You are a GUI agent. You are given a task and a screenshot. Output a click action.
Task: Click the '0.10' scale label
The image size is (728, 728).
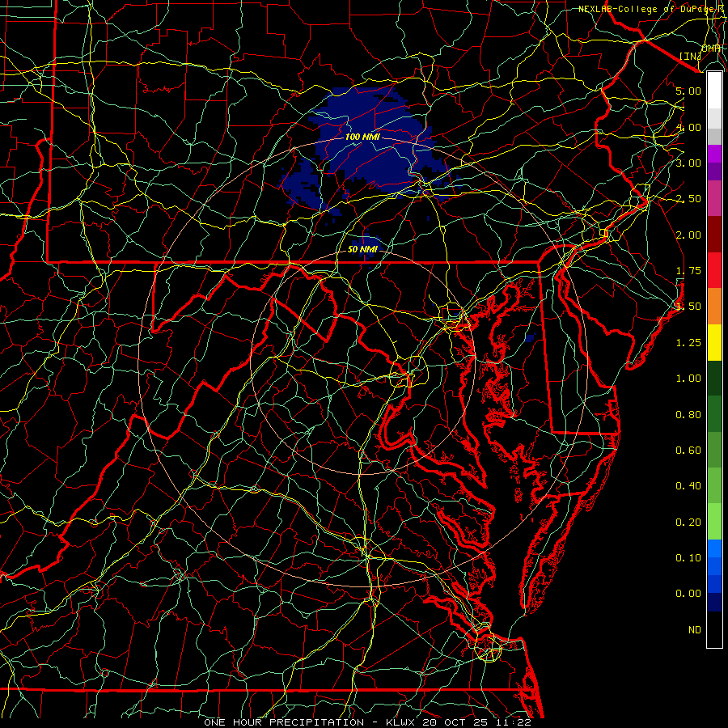point(688,557)
